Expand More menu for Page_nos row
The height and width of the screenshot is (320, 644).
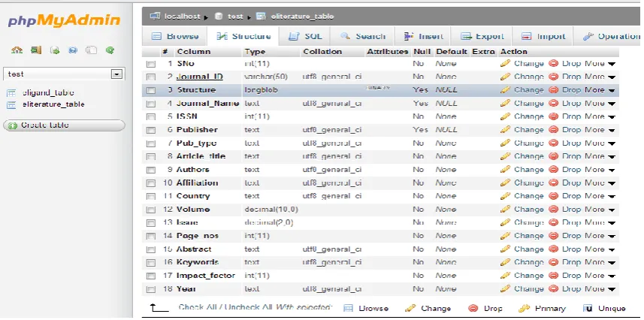600,235
